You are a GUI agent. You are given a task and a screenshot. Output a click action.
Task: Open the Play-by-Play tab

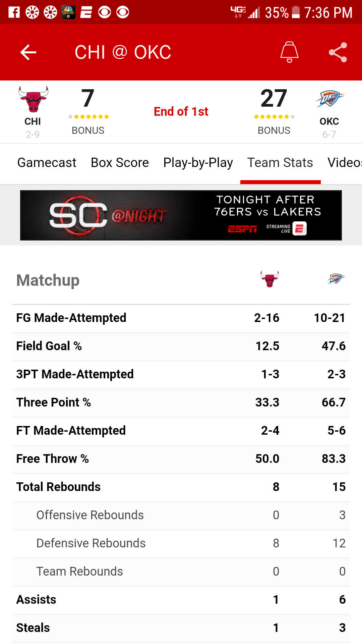click(198, 163)
